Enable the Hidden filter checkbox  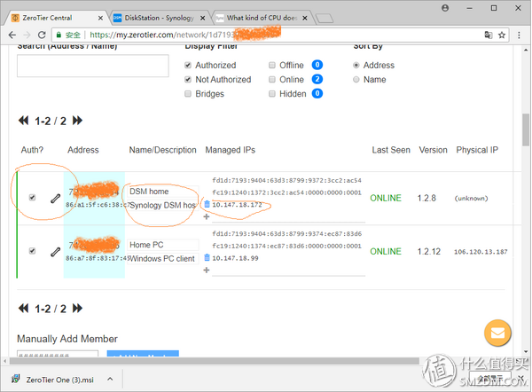tap(272, 94)
